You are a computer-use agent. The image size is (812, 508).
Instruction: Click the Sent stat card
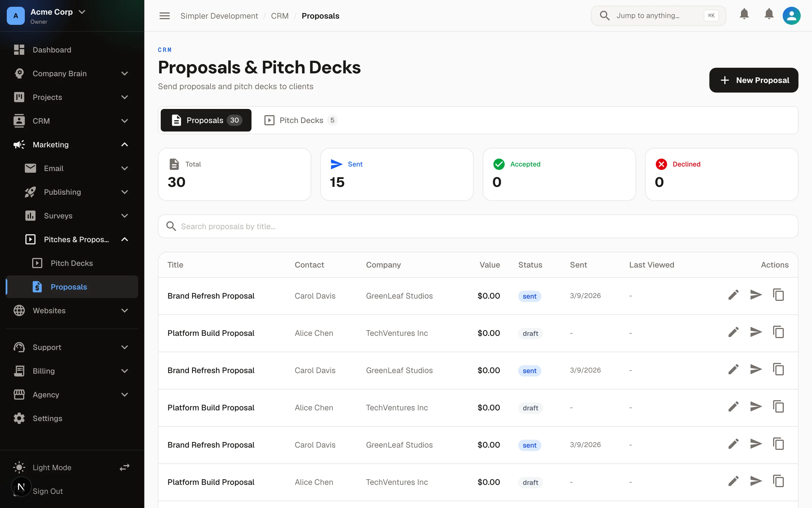click(x=397, y=174)
